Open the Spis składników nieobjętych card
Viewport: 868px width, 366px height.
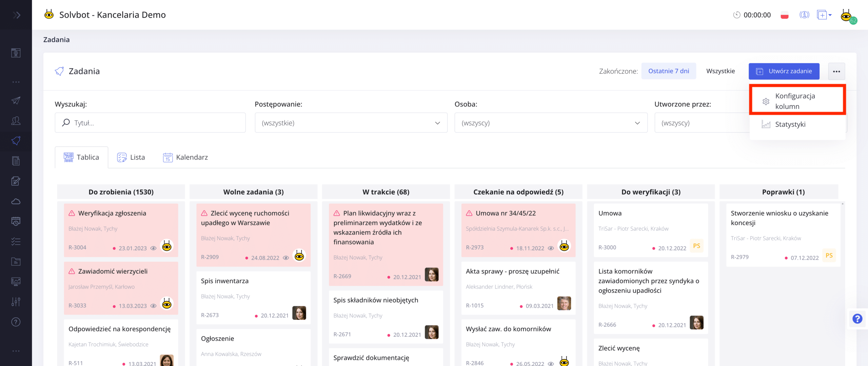386,317
